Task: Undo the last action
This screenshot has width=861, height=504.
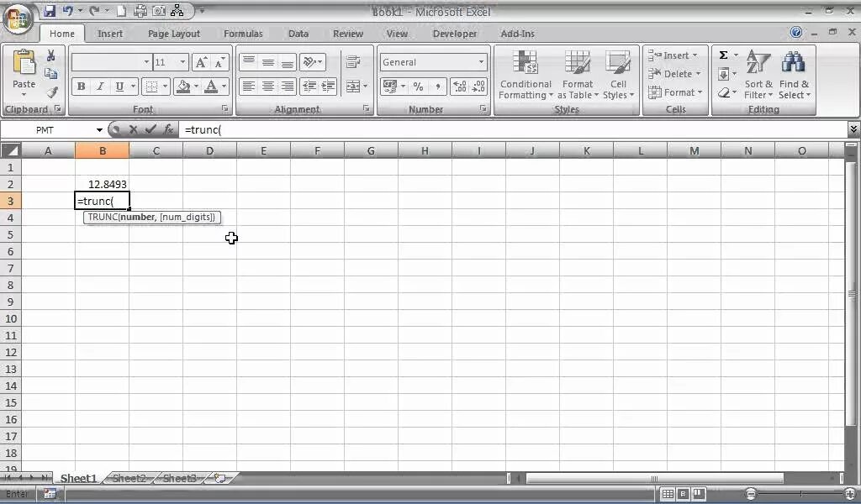Action: [67, 10]
